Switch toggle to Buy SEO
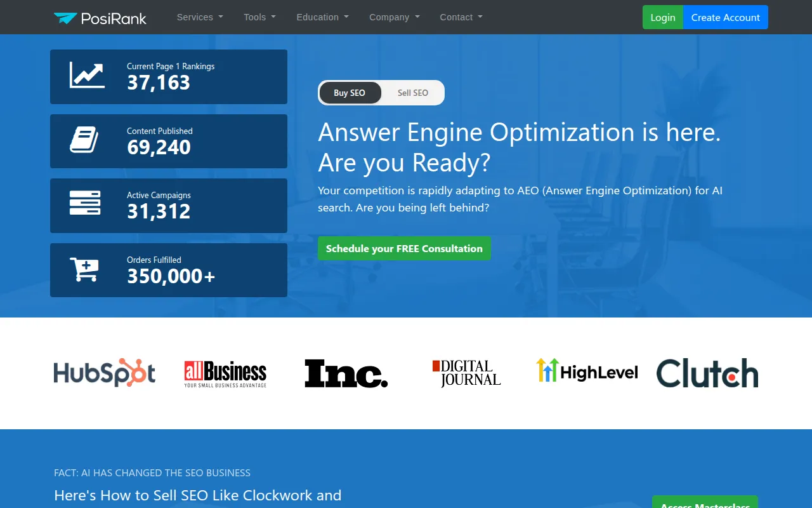 (350, 93)
